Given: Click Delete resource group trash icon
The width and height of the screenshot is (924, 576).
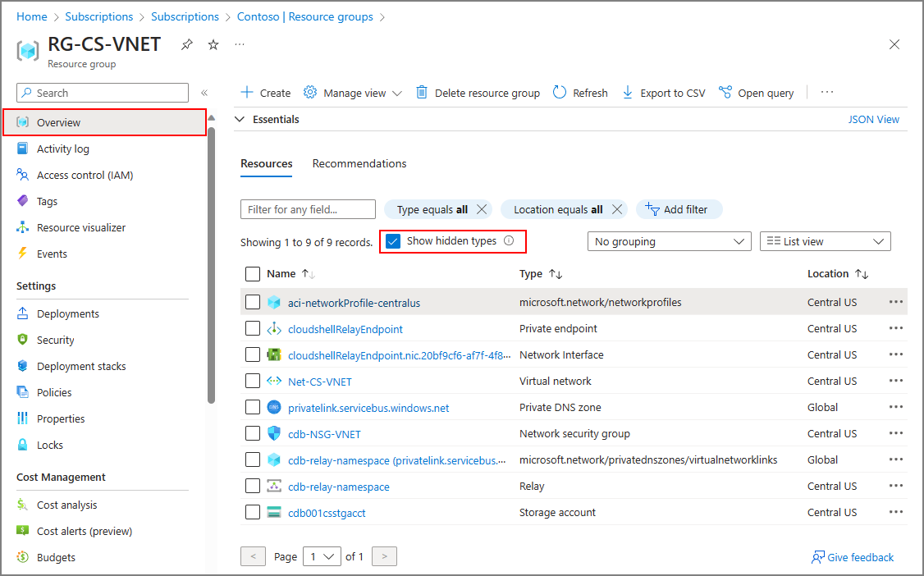Looking at the screenshot, I should pos(422,93).
